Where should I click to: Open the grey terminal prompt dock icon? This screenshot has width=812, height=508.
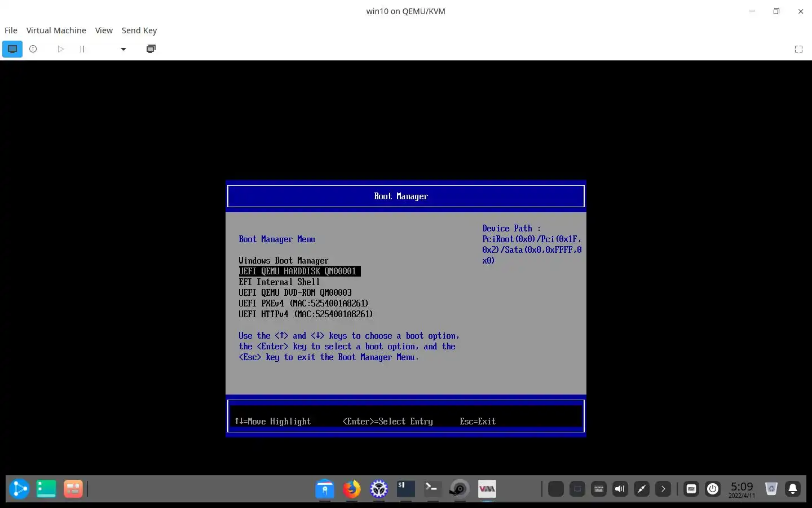pos(433,489)
